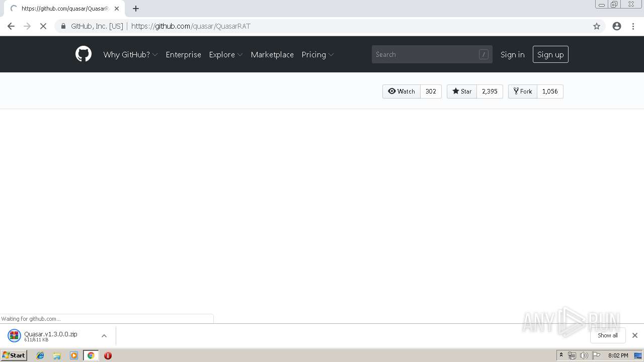View the 302 watchers count
This screenshot has height=362, width=644.
(x=431, y=92)
